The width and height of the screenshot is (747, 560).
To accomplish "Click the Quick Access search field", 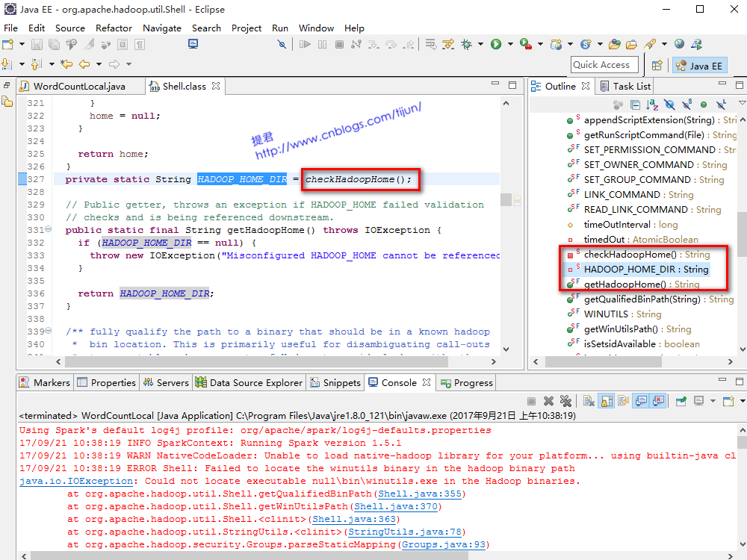I will click(604, 65).
